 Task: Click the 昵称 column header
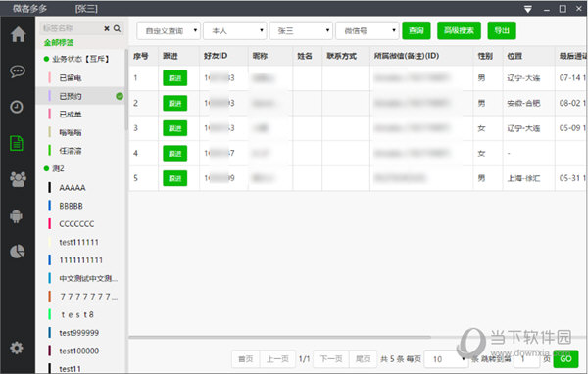click(x=260, y=56)
